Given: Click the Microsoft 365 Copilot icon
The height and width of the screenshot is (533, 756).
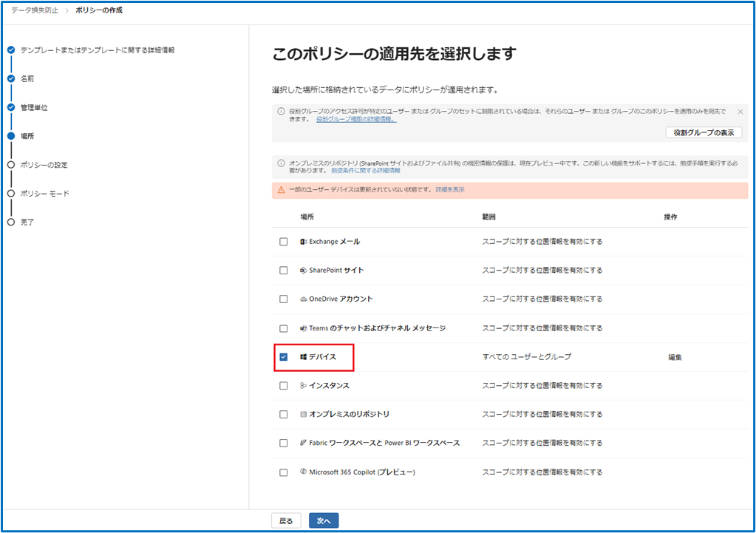Looking at the screenshot, I should (304, 472).
